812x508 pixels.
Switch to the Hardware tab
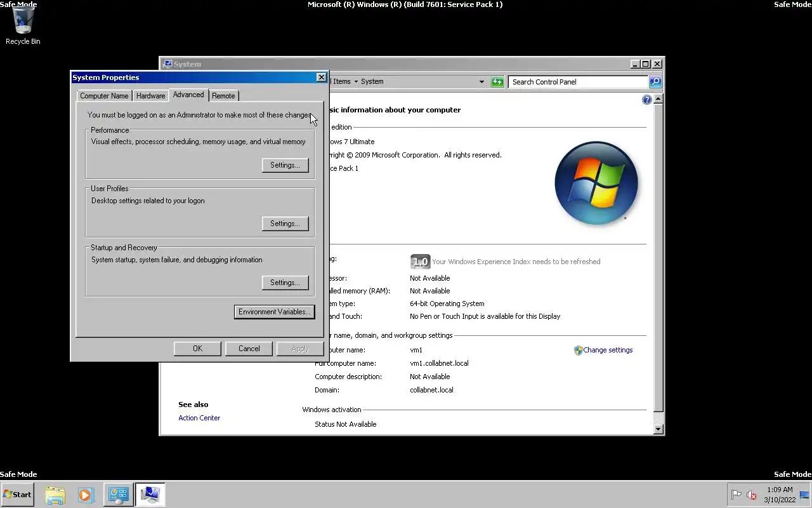pyautogui.click(x=150, y=96)
